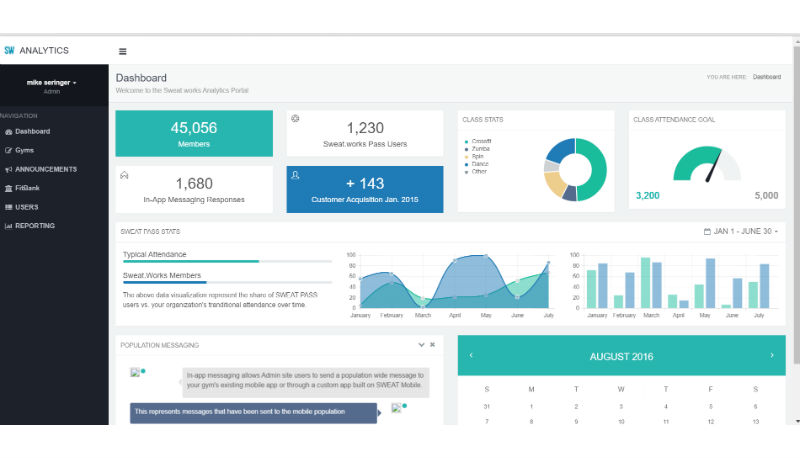Screen dimensions: 800x458
Task: Click the Reporting bar chart icon
Action: [x=9, y=226]
